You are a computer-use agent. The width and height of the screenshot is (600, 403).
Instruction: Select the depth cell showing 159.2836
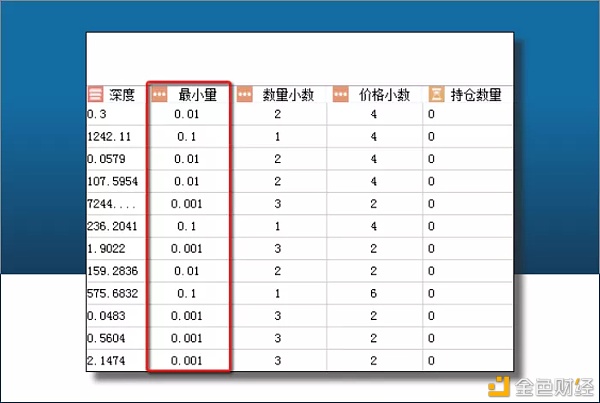[112, 271]
